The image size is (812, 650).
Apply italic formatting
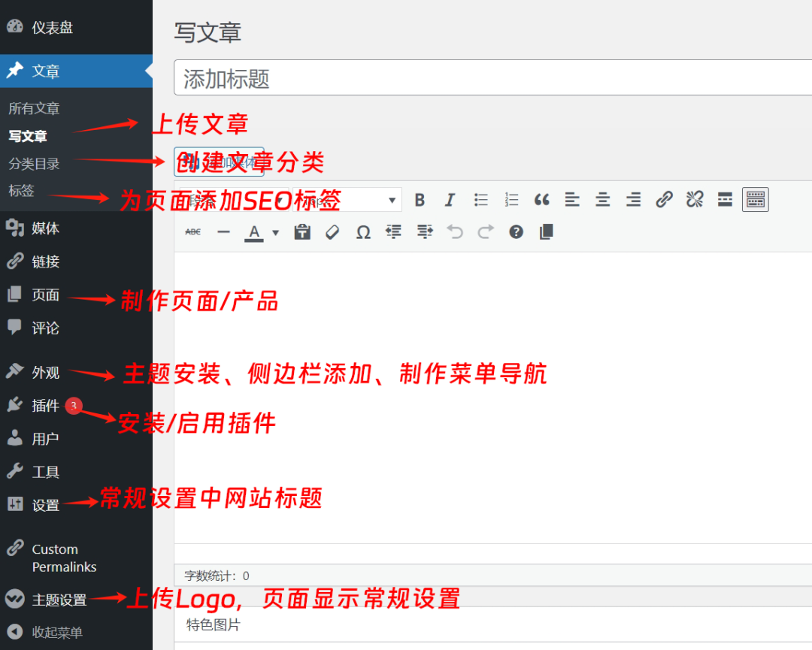(450, 199)
